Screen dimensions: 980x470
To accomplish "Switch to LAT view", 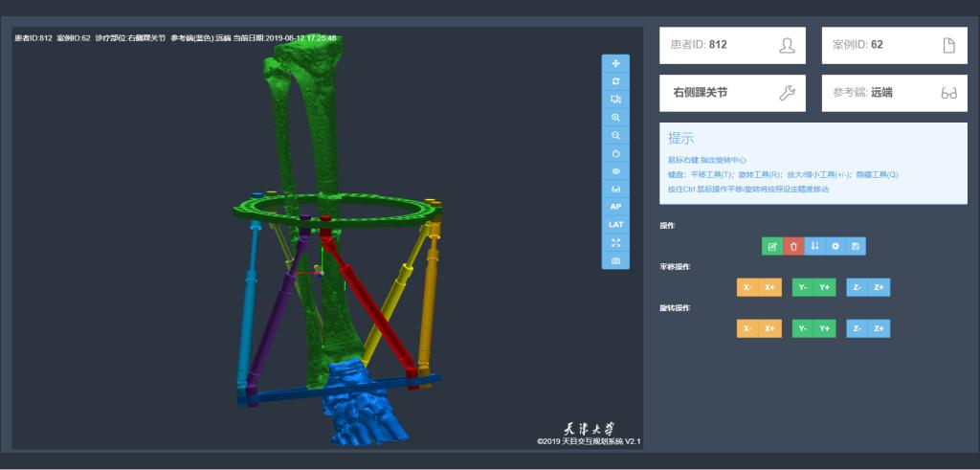I will (x=615, y=224).
